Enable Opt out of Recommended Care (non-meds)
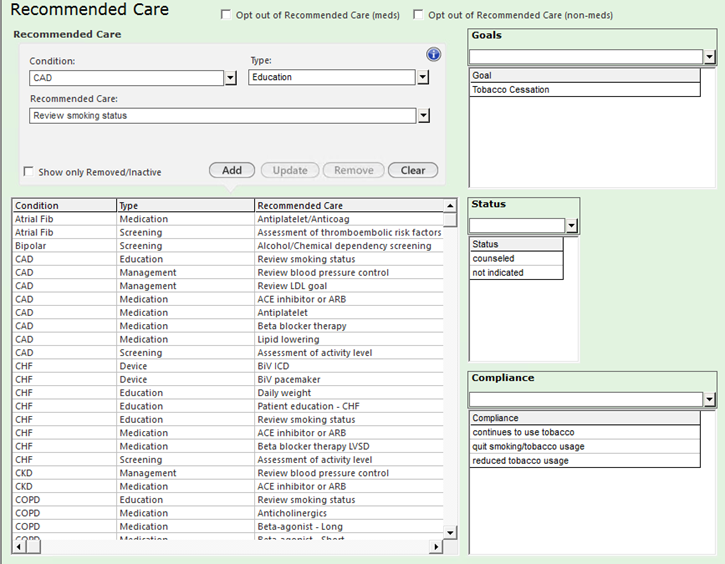The height and width of the screenshot is (564, 725). [418, 15]
